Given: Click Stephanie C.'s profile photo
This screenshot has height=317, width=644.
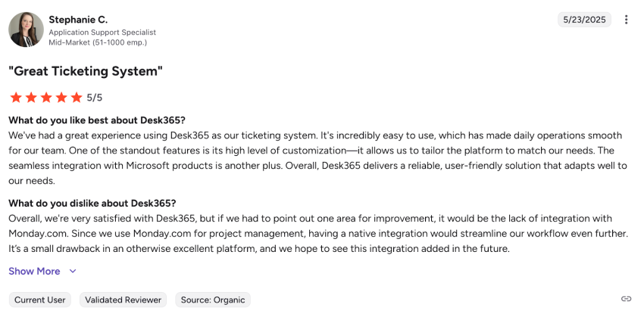Looking at the screenshot, I should pyautogui.click(x=26, y=30).
